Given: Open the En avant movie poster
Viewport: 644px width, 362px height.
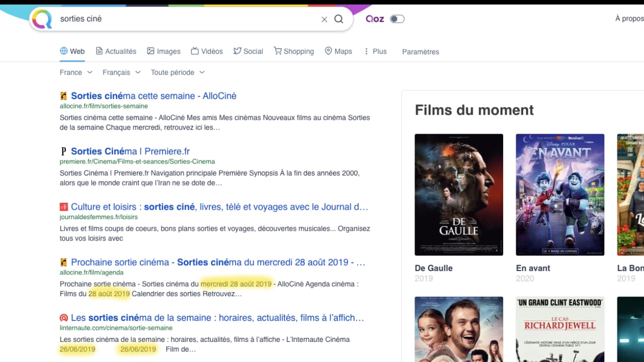Looking at the screenshot, I should pyautogui.click(x=560, y=195).
